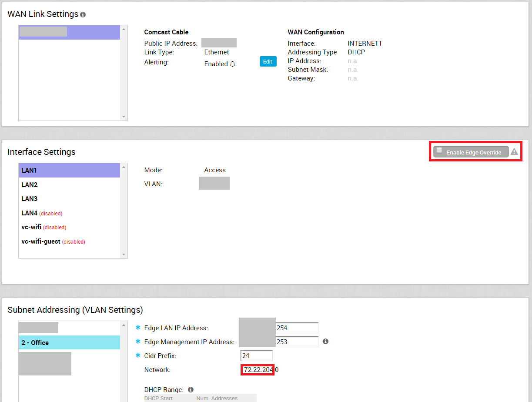Click the alerting bell icon next to Enabled

coord(233,64)
